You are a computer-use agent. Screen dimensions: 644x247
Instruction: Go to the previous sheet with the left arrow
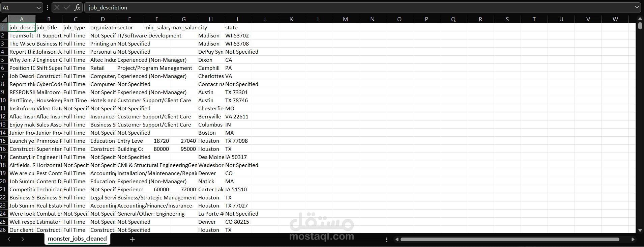tap(9, 239)
